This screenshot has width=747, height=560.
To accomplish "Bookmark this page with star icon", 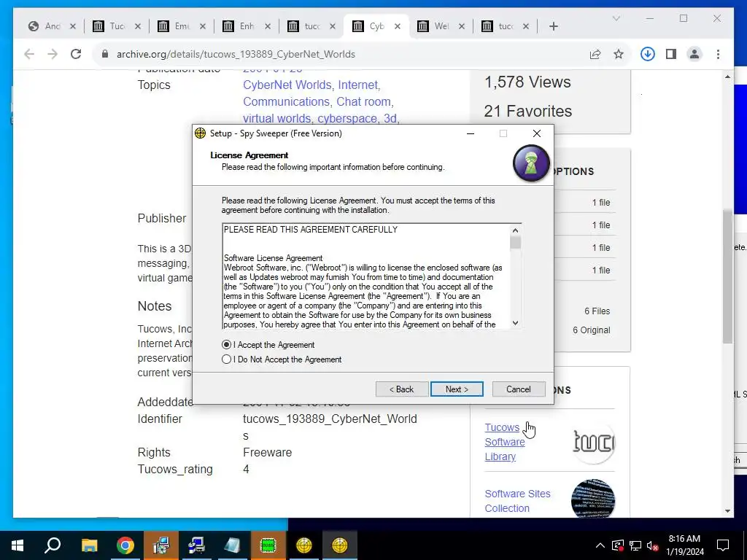I will (x=619, y=54).
